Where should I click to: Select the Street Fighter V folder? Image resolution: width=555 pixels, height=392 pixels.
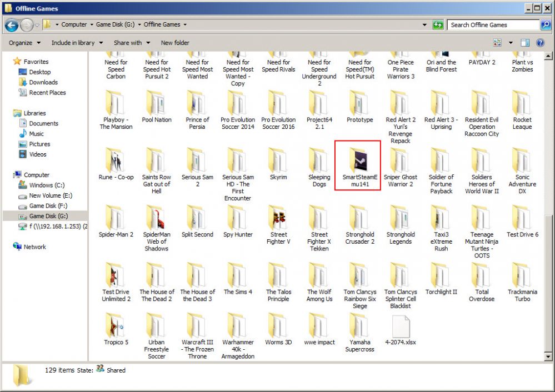(278, 225)
